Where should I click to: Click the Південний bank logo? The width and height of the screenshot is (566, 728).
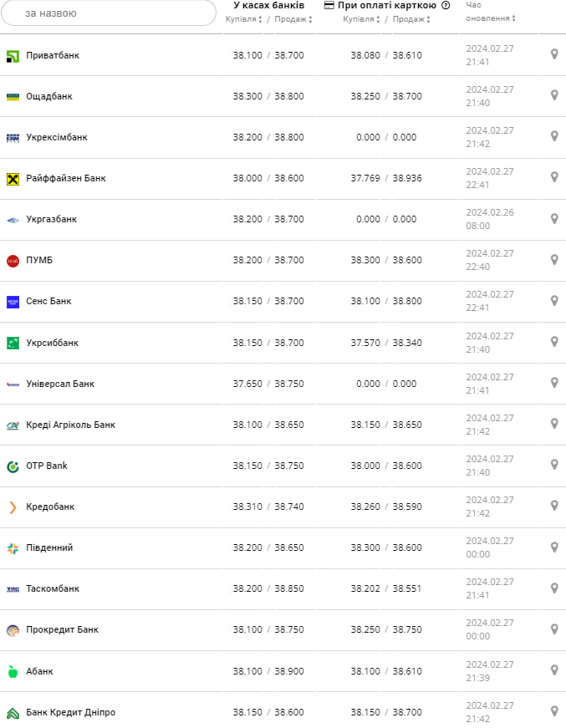(13, 548)
